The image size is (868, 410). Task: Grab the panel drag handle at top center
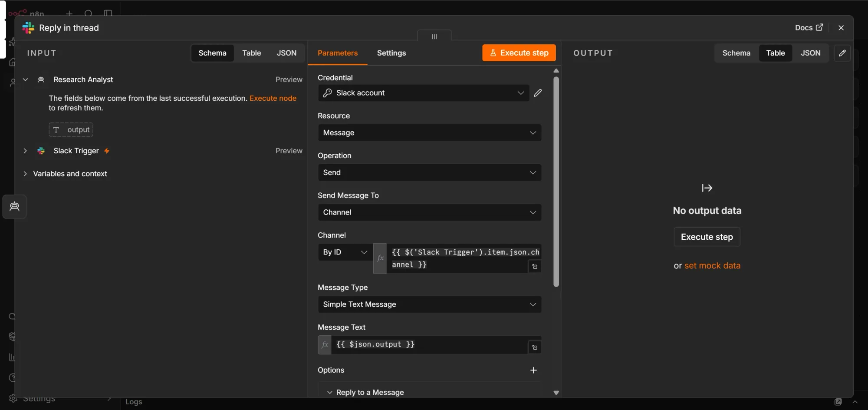point(434,36)
